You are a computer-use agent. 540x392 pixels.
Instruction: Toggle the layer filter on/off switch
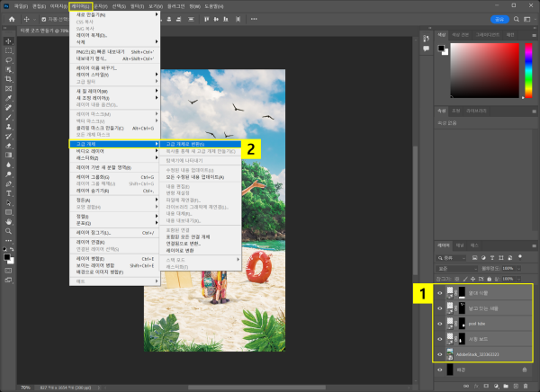click(x=520, y=257)
